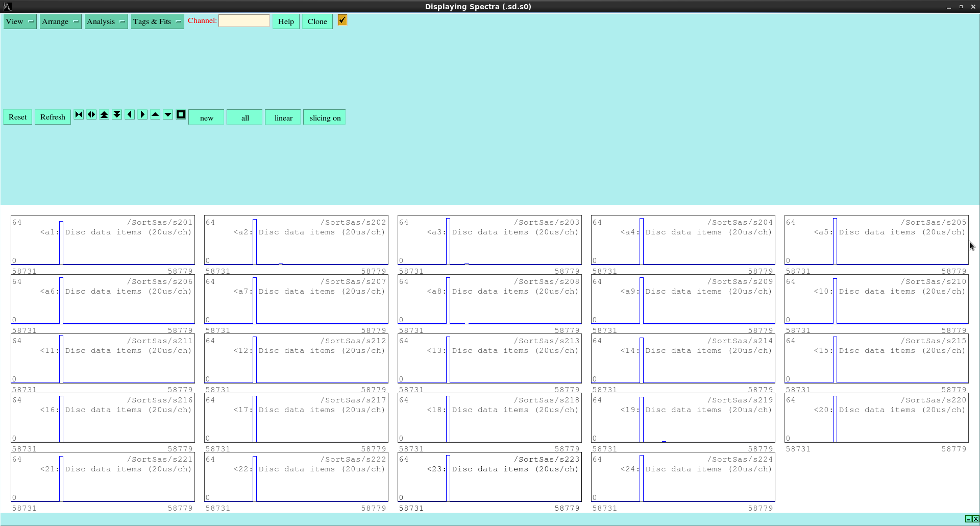Click the double up arrow icon
Viewport: 980px width, 526px height.
(x=104, y=115)
